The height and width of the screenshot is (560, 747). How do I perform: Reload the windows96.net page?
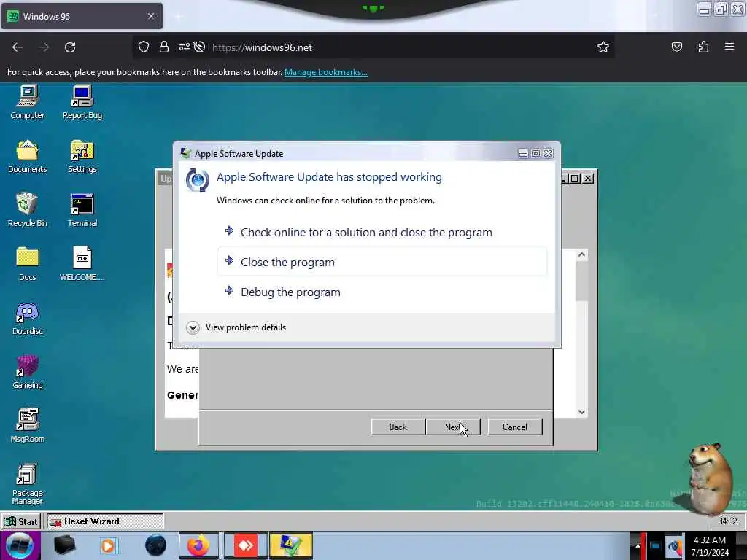70,47
